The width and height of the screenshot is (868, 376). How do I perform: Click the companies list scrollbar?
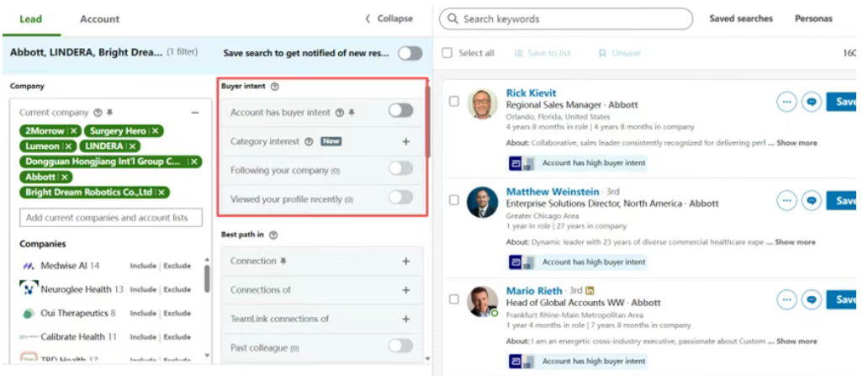pyautogui.click(x=207, y=278)
